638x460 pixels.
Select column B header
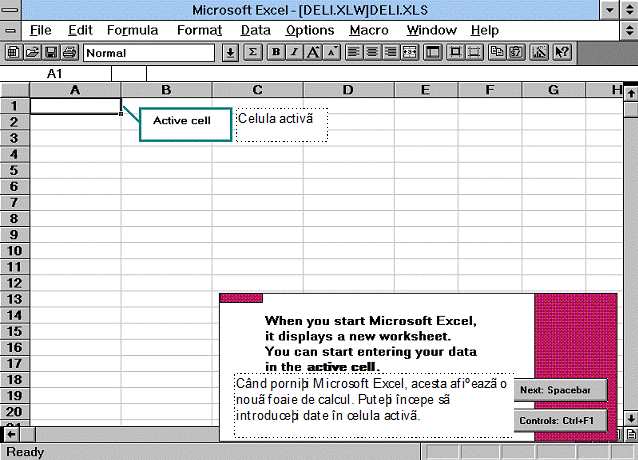tap(166, 89)
